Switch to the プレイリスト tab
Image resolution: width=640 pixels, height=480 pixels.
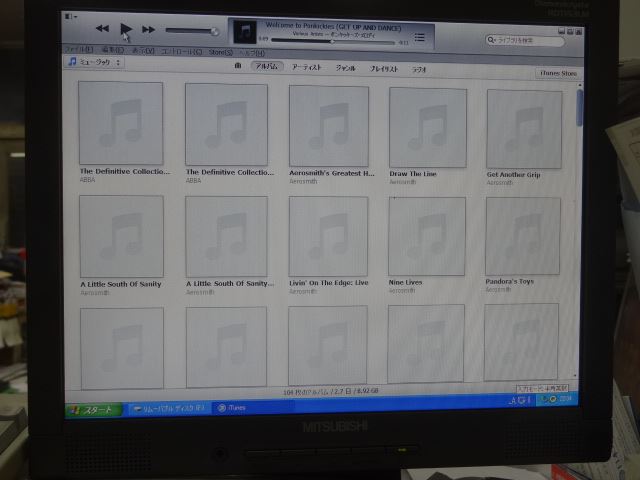[383, 69]
